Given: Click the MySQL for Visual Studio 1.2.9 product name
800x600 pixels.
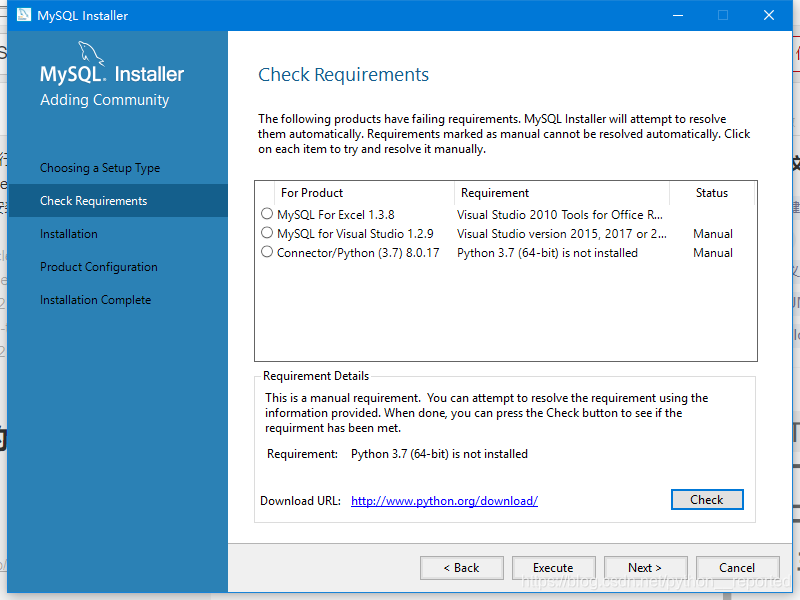Looking at the screenshot, I should (355, 234).
